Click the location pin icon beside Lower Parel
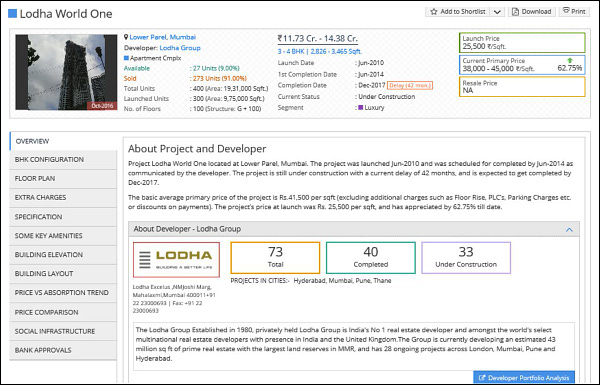This screenshot has height=385, width=600. (126, 37)
